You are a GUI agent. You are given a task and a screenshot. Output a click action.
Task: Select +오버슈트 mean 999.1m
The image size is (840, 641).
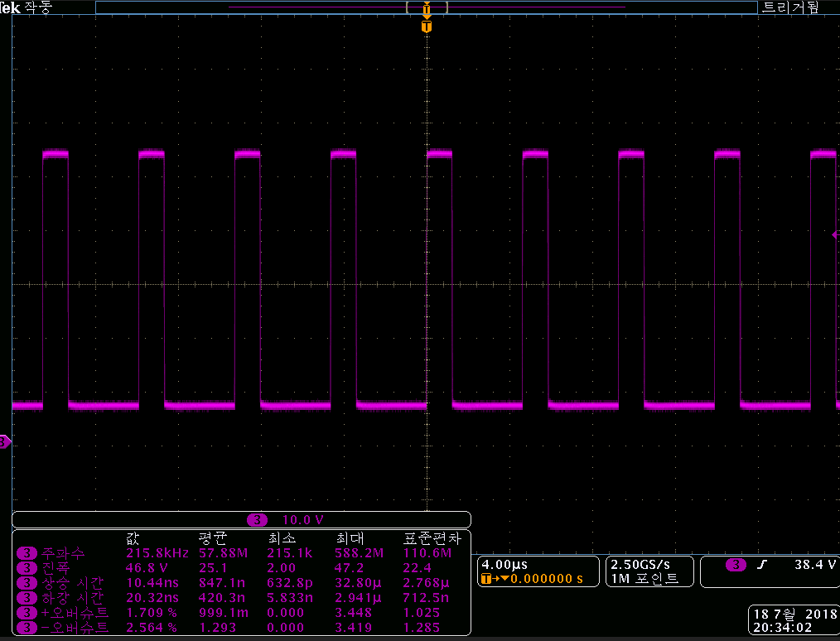(224, 613)
